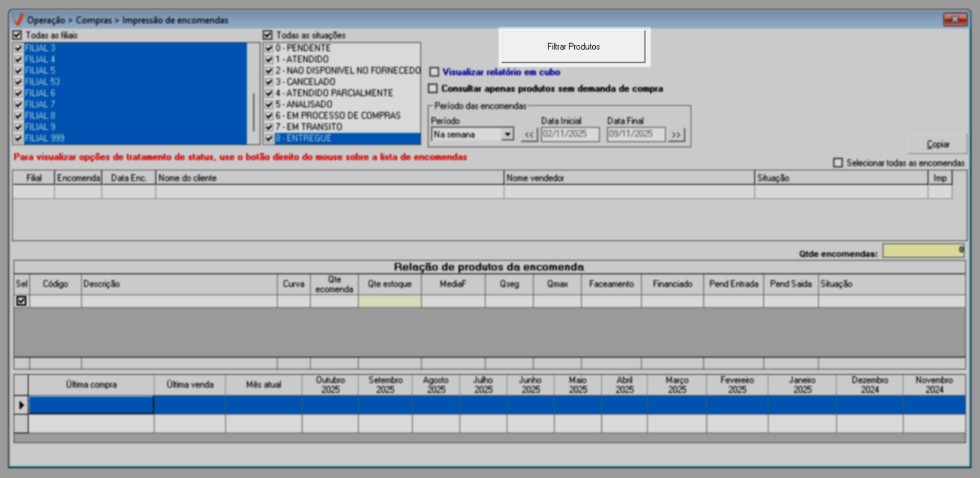
Task: Click the Qtde encomendas field
Action: 924,250
